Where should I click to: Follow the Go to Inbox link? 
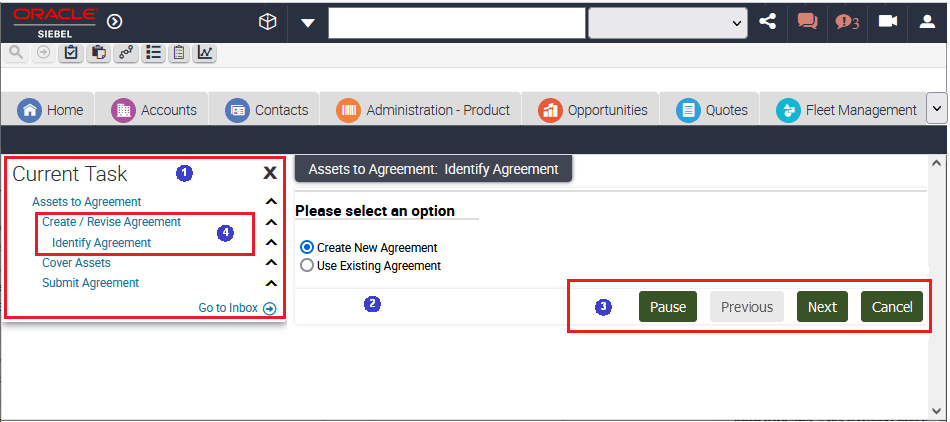[x=237, y=308]
